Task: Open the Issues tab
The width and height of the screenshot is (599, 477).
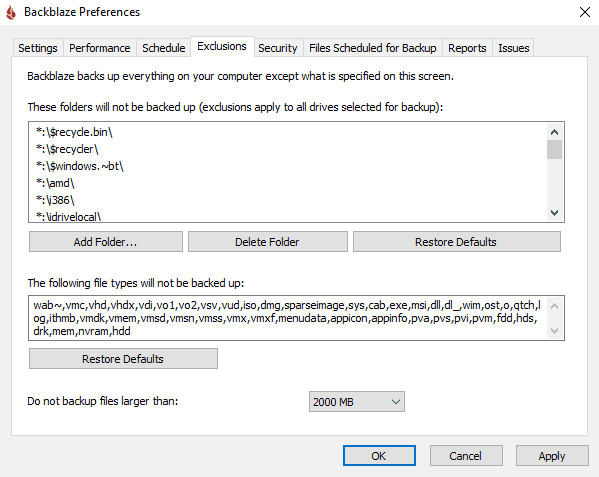Action: pos(513,48)
